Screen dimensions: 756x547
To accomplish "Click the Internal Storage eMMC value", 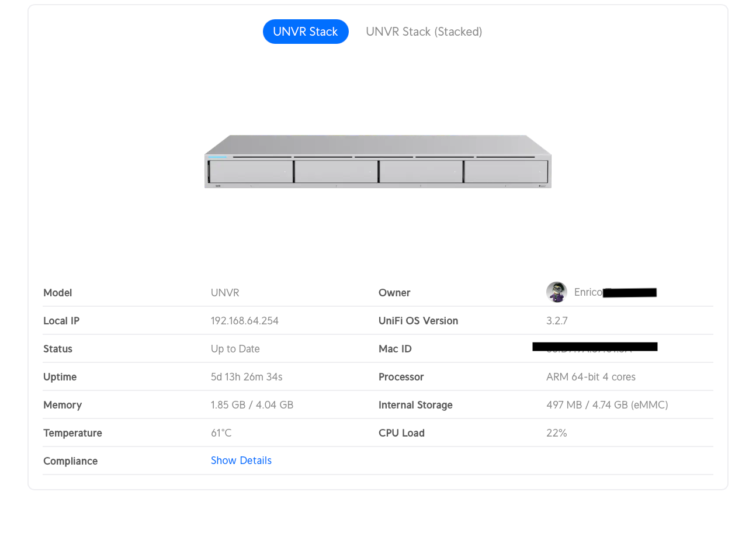I will [607, 405].
